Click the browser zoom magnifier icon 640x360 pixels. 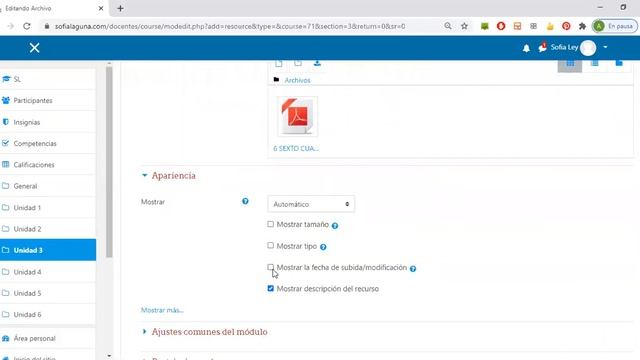click(448, 26)
